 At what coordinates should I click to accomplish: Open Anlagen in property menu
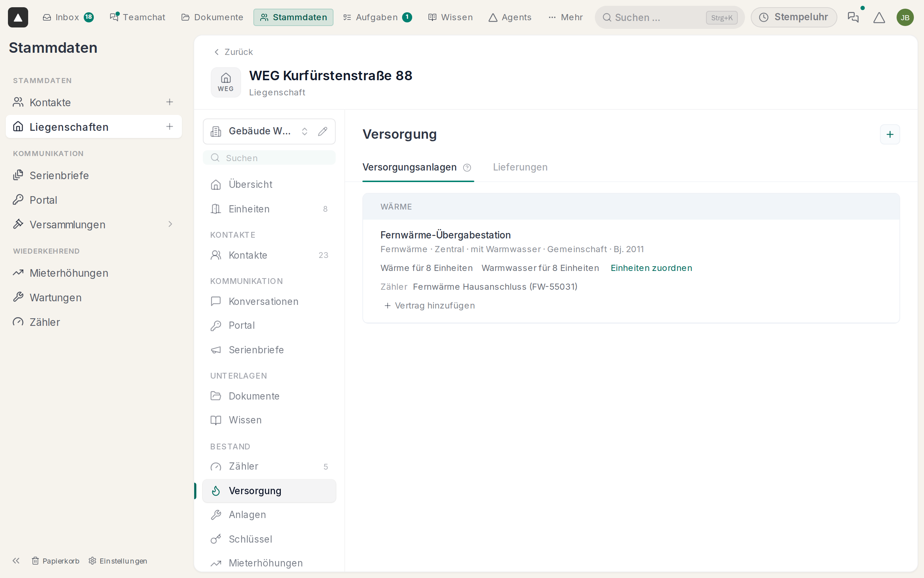[x=269, y=514]
